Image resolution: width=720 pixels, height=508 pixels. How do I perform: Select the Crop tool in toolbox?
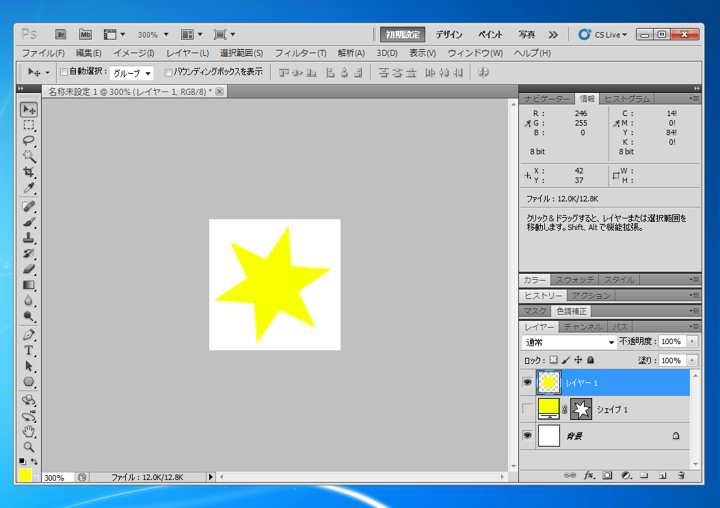click(29, 173)
